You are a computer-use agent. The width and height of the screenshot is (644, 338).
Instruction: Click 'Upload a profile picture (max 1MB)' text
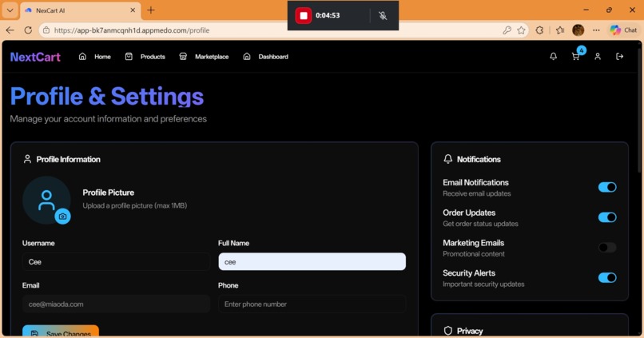click(135, 205)
